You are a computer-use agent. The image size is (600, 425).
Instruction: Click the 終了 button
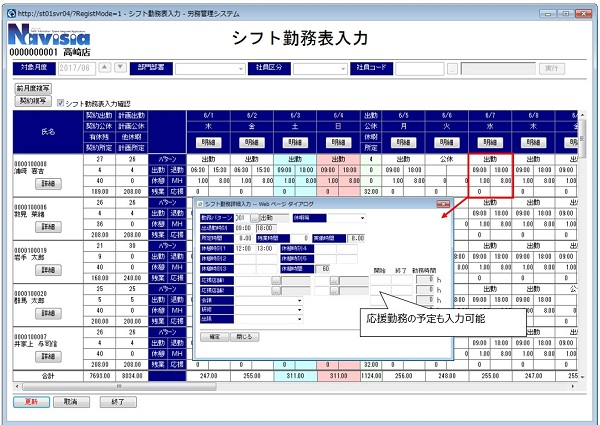(118, 402)
